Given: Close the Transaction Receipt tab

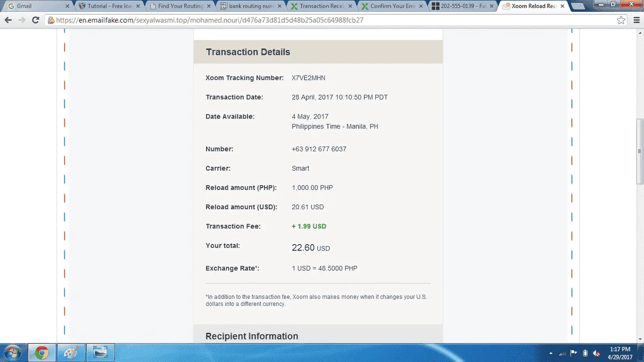Looking at the screenshot, I should pyautogui.click(x=350, y=6).
